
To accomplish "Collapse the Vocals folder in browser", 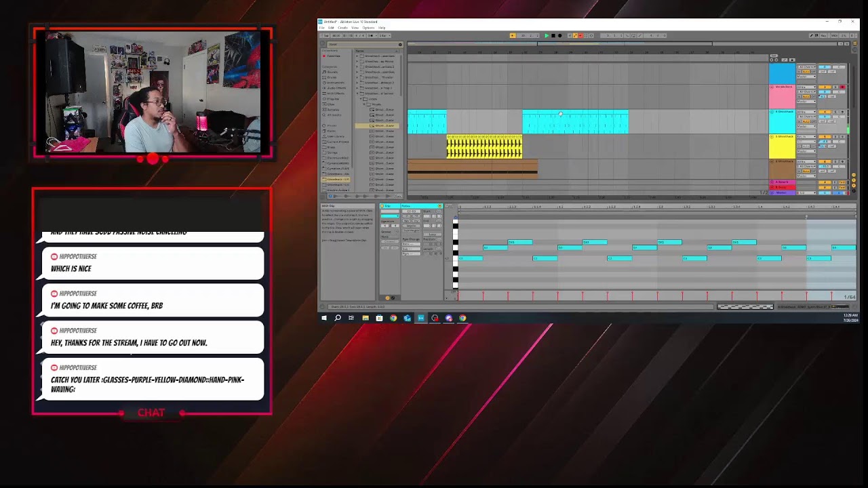I will coord(364,104).
